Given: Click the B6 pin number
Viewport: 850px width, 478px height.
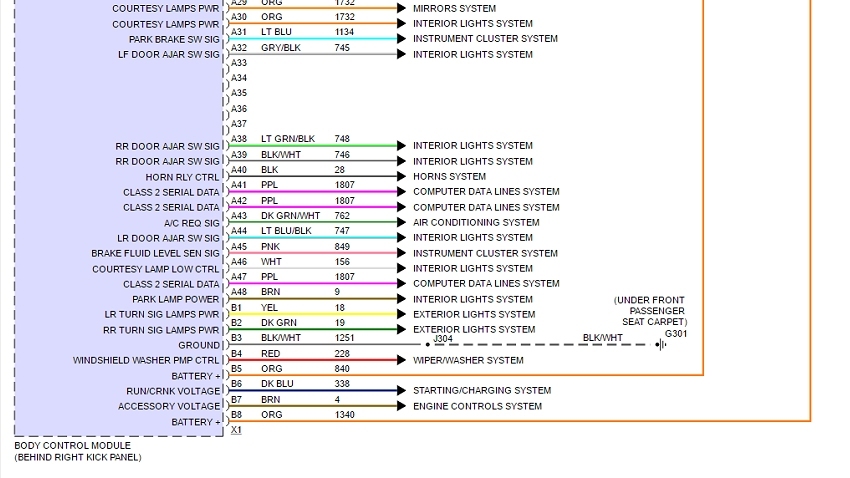Looking at the screenshot, I should pos(236,384).
